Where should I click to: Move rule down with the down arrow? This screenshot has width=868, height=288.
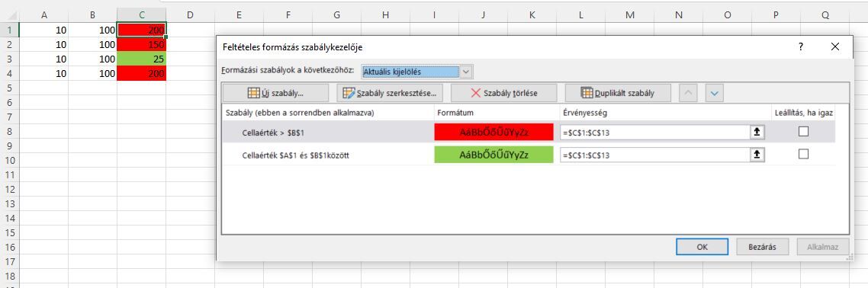coord(715,93)
